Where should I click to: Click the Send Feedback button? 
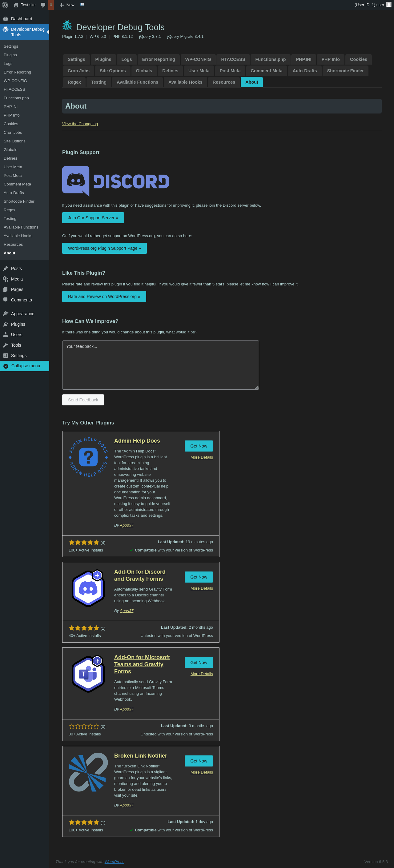(x=83, y=400)
